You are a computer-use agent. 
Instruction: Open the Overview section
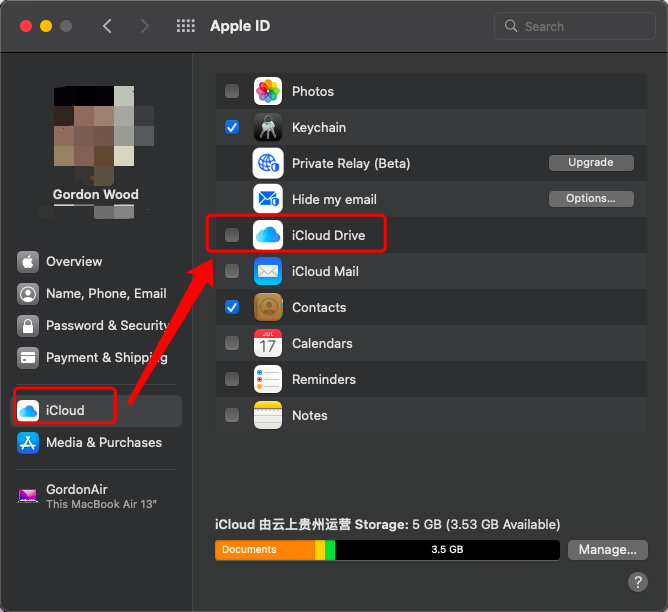coord(96,261)
